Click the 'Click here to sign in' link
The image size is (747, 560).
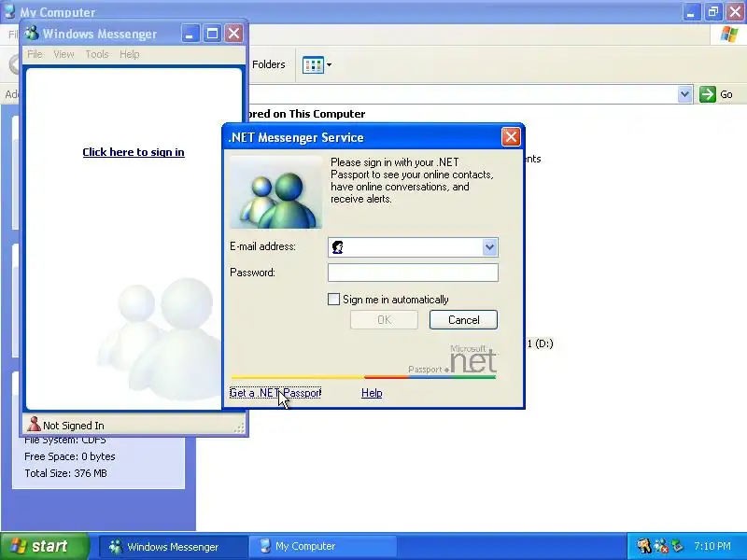134,152
